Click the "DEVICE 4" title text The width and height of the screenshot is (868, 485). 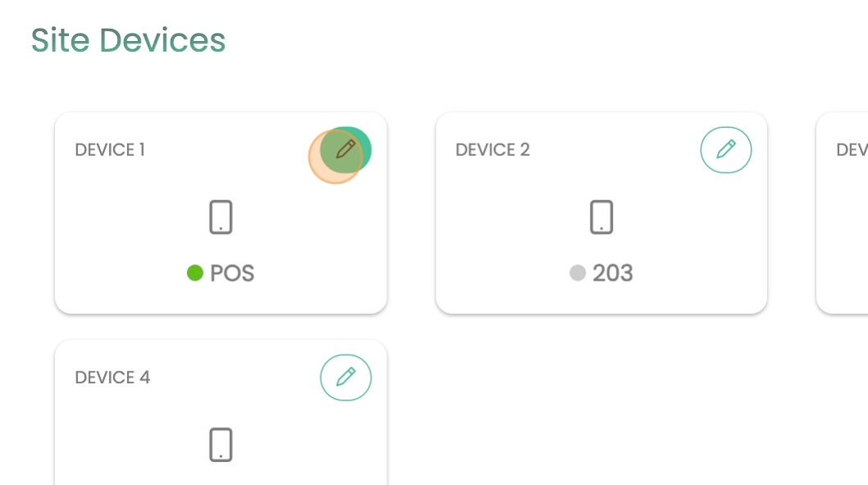pyautogui.click(x=112, y=377)
